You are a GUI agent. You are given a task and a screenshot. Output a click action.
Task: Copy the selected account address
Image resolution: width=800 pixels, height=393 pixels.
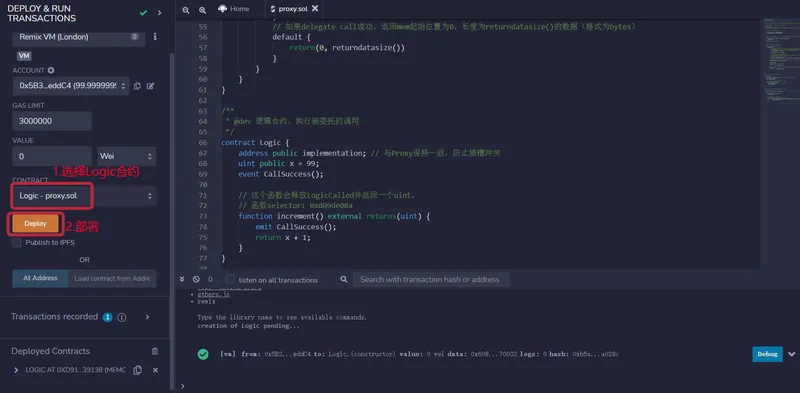click(137, 86)
